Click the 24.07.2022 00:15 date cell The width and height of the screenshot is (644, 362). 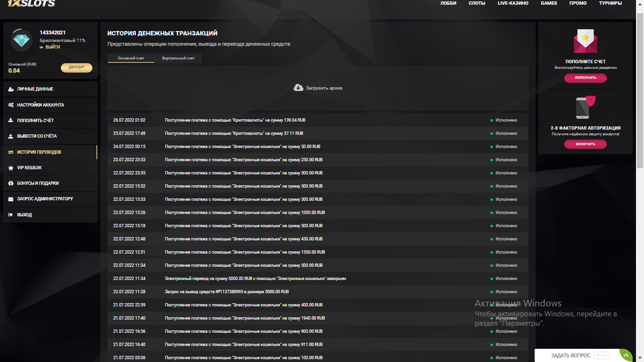click(129, 147)
